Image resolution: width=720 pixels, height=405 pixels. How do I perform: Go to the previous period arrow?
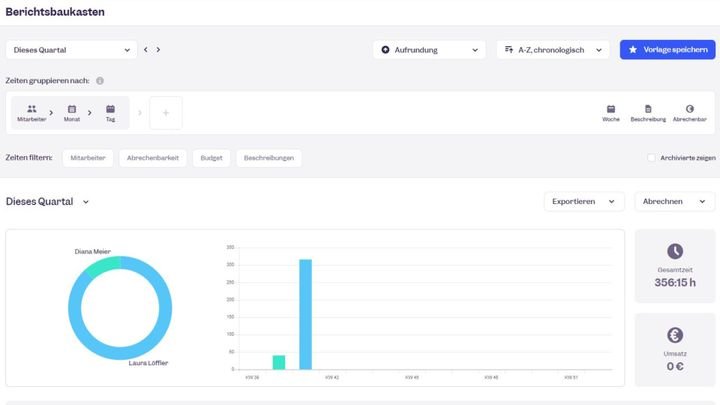(146, 49)
